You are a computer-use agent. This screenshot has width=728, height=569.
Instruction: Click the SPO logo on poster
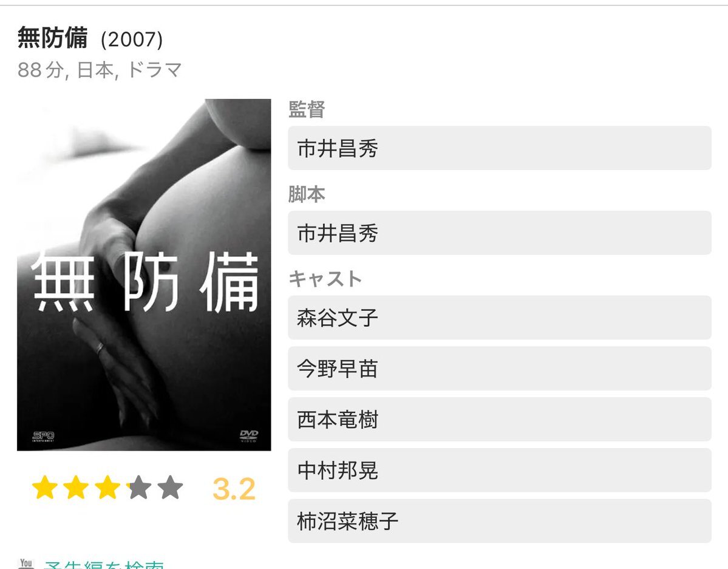pyautogui.click(x=43, y=436)
